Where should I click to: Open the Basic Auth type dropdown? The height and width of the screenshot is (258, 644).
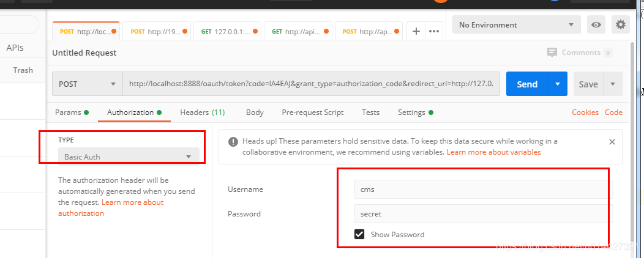[x=129, y=157]
